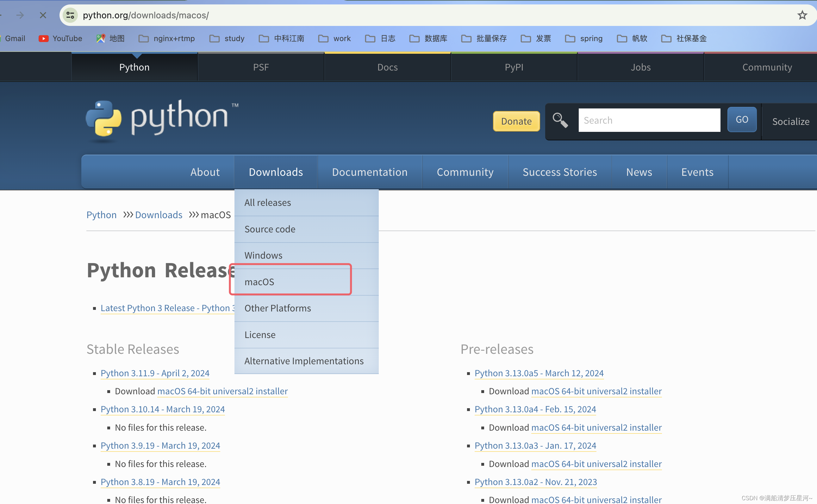Click the Downloads breadcrumb link
817x504 pixels.
pyautogui.click(x=159, y=215)
